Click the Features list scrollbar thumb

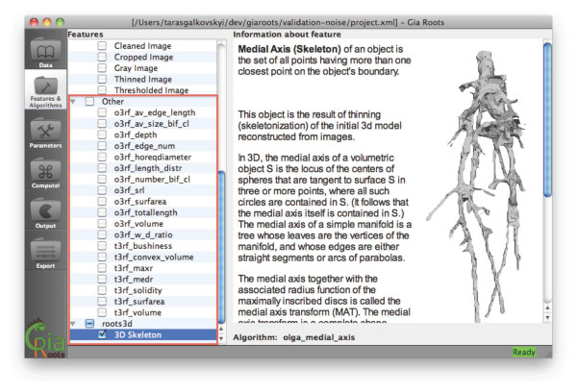[221, 246]
